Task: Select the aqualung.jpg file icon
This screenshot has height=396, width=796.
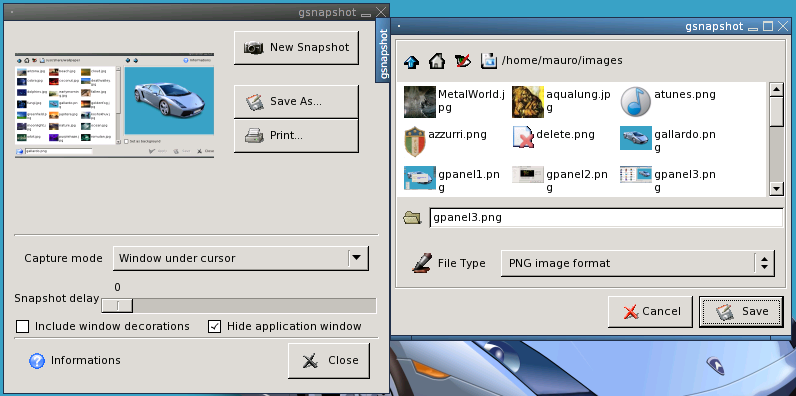Action: point(527,102)
